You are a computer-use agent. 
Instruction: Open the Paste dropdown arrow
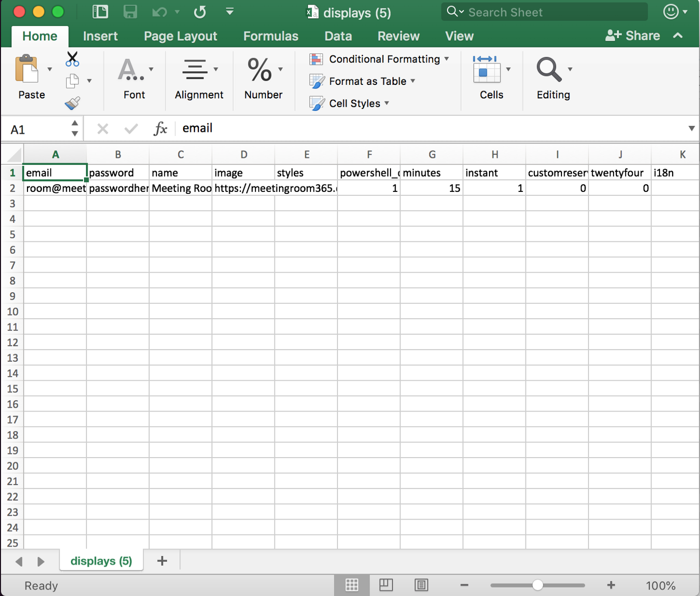[49, 69]
